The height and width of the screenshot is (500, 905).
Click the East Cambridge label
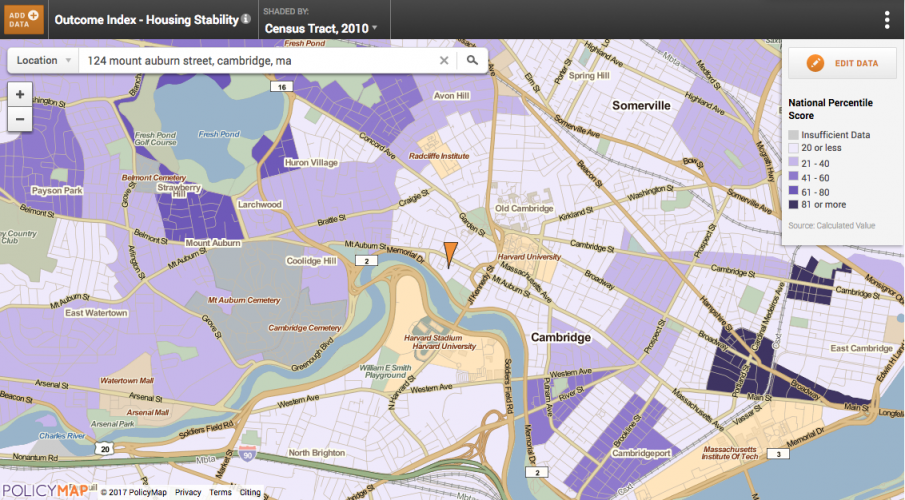click(862, 348)
